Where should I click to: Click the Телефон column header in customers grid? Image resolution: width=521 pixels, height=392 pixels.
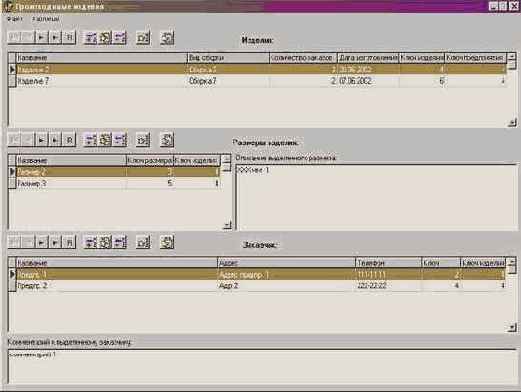click(389, 263)
